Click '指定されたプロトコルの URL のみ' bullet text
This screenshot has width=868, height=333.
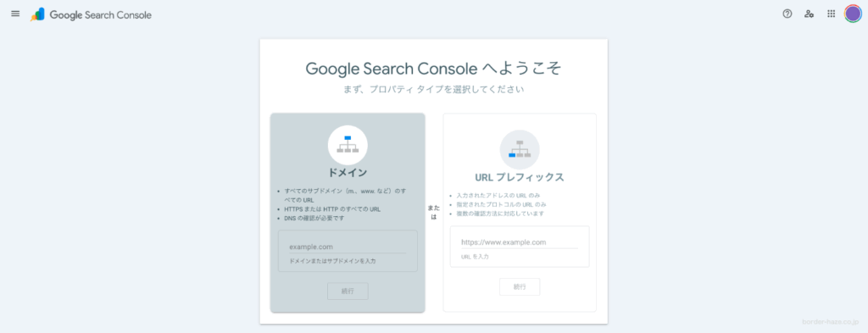[502, 204]
